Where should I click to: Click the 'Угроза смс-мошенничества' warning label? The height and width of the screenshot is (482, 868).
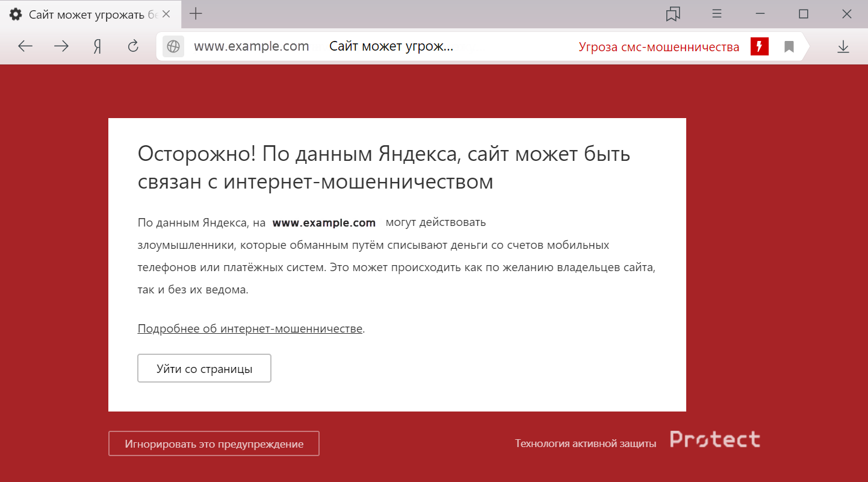pyautogui.click(x=659, y=47)
